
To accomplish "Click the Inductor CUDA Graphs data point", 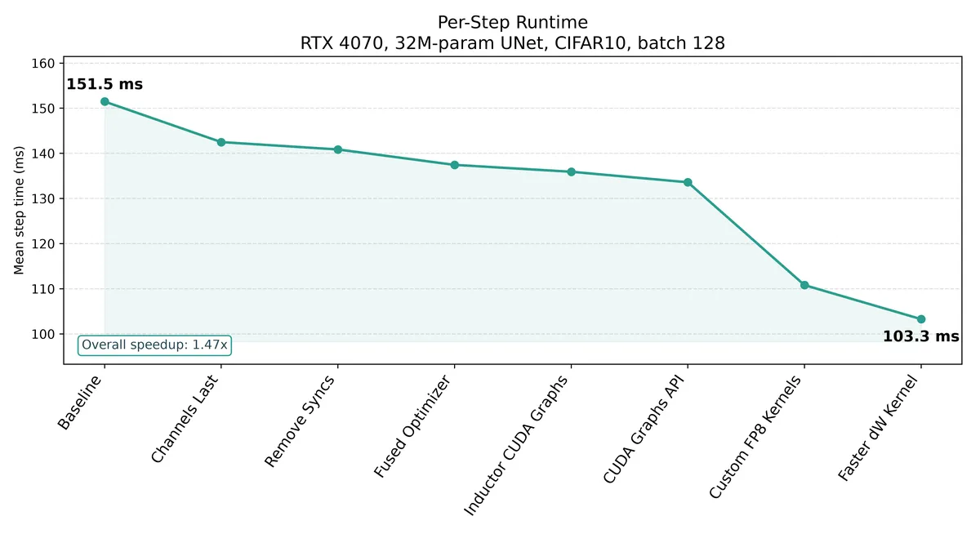I will pyautogui.click(x=571, y=171).
